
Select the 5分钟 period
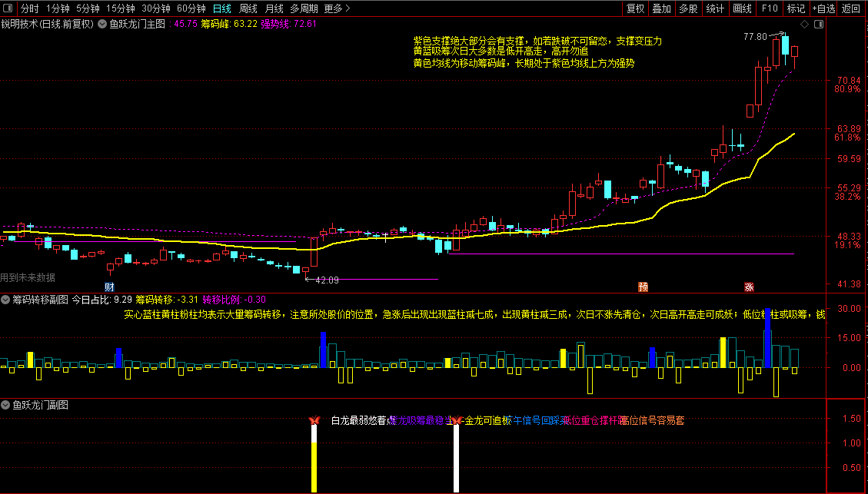coord(88,8)
